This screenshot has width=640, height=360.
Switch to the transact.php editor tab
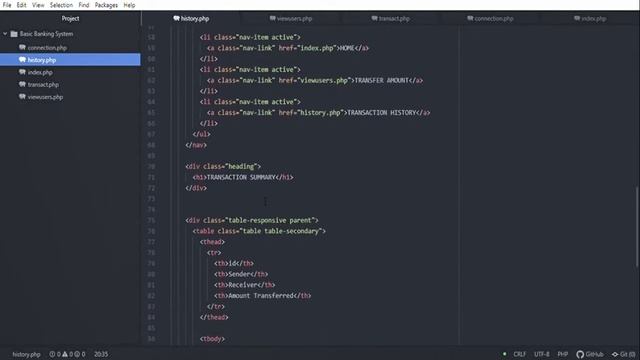[x=391, y=18]
